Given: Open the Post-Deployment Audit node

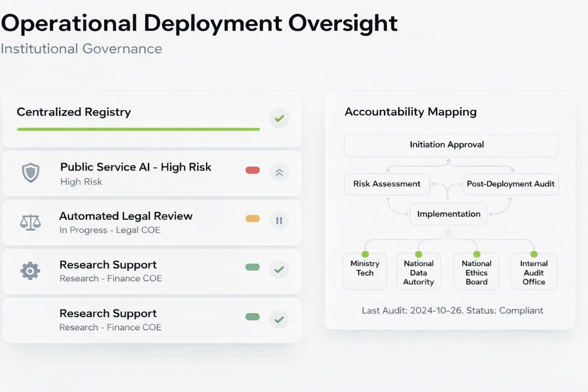Looking at the screenshot, I should [x=511, y=184].
